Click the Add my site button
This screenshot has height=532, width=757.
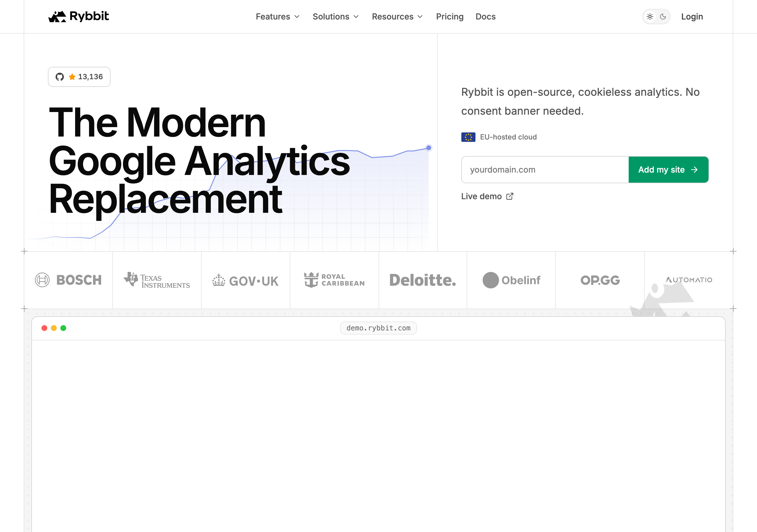tap(668, 170)
